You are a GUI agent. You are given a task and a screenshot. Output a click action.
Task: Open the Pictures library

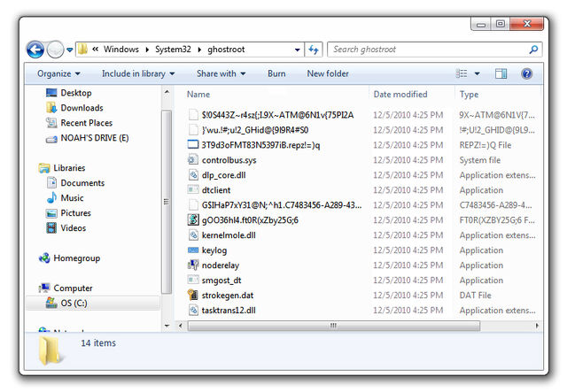tap(69, 213)
